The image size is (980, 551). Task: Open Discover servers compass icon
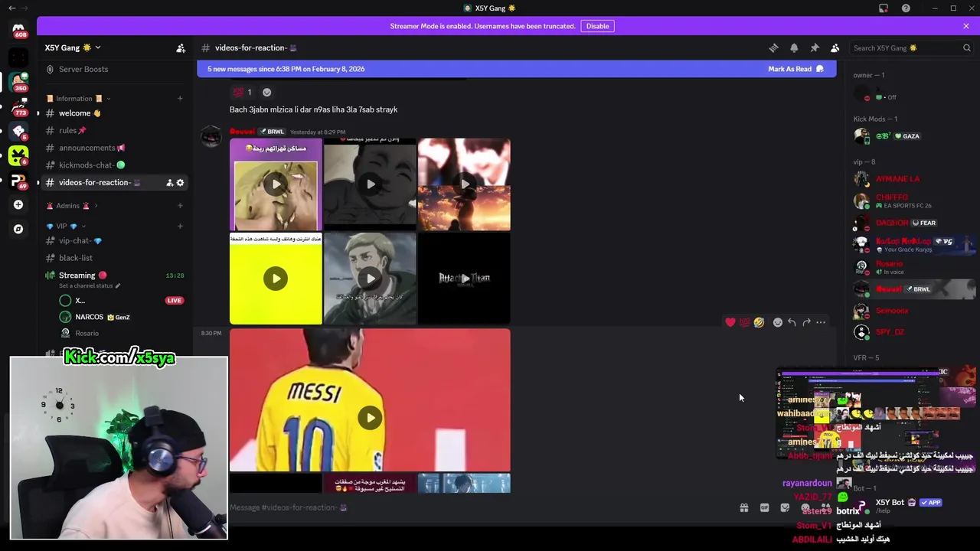pyautogui.click(x=18, y=229)
